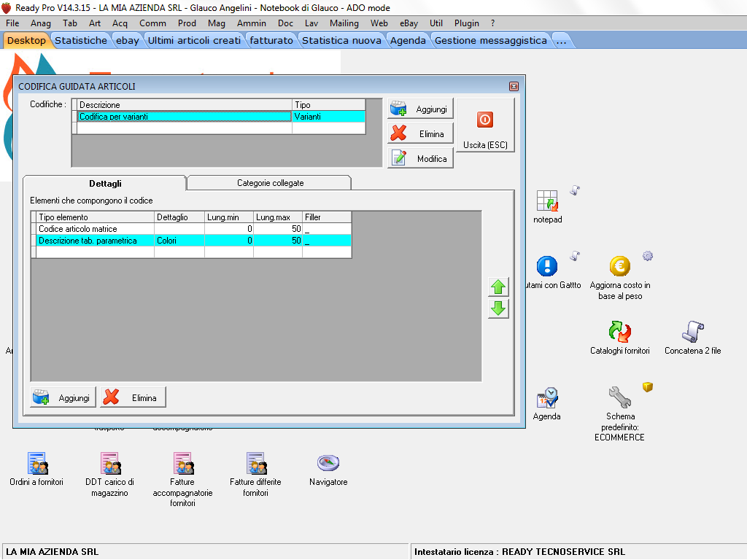This screenshot has width=747, height=560.
Task: Click the Uscita (ESC) button
Action: (485, 125)
